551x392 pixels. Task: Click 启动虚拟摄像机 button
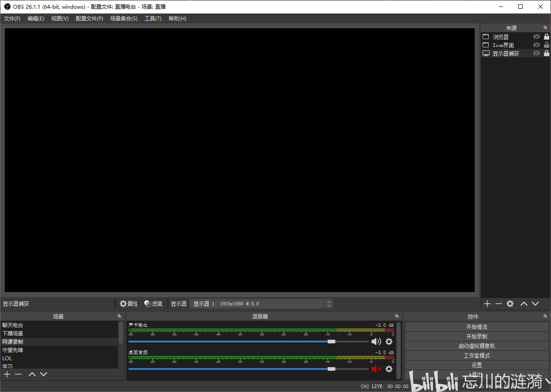pos(477,346)
